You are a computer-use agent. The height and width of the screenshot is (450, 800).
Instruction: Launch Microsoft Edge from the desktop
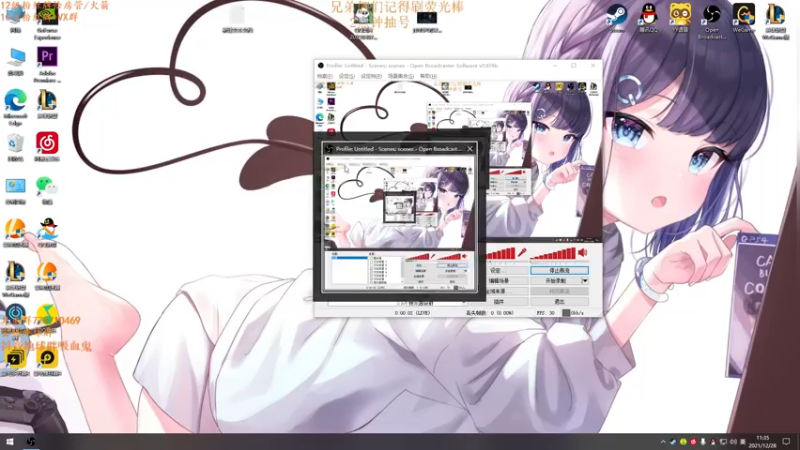tap(16, 107)
